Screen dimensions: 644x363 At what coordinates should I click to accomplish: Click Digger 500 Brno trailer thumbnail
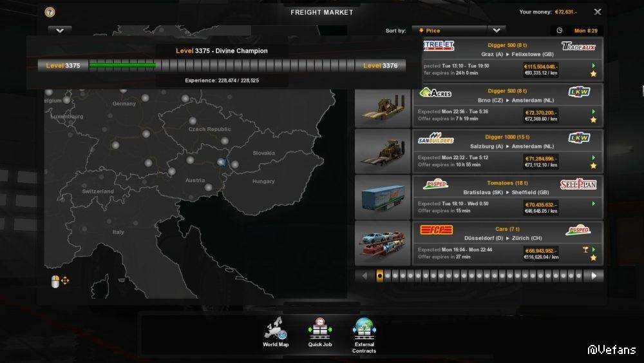383,108
